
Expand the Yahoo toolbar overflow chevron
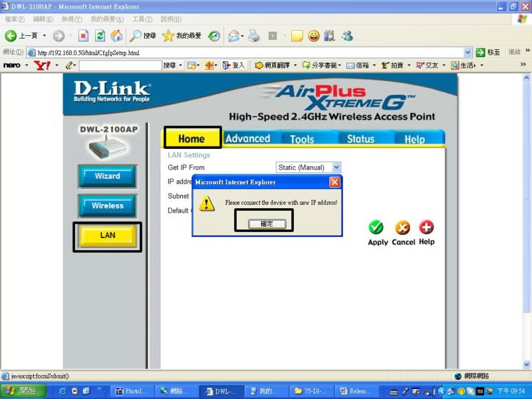(x=523, y=65)
